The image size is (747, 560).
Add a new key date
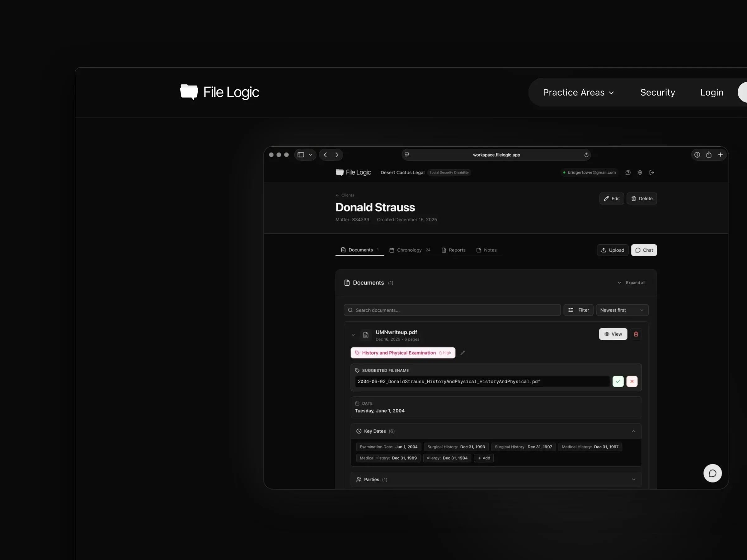click(x=483, y=458)
